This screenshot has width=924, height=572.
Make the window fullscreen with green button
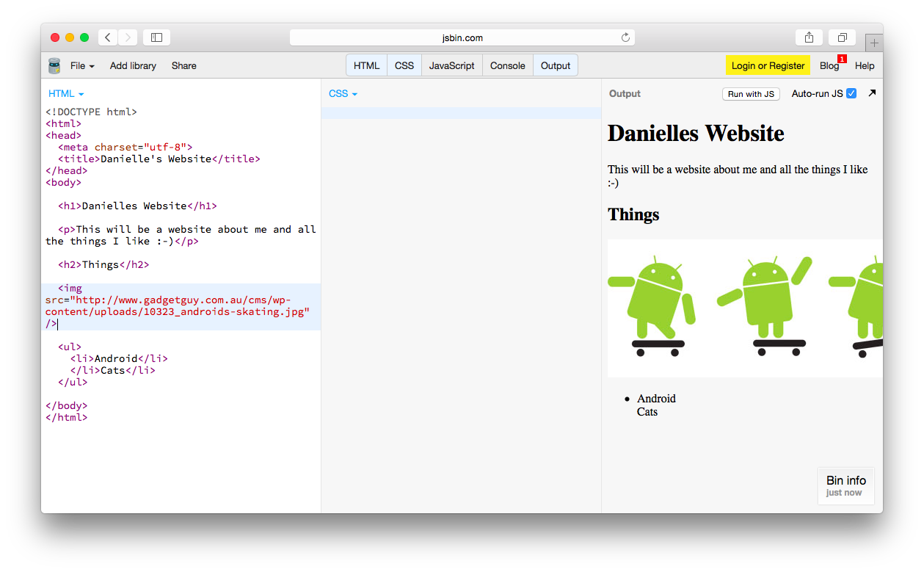point(84,37)
